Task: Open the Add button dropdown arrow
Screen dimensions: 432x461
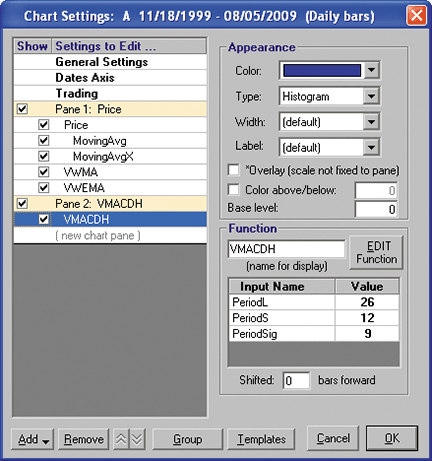Action: pos(46,441)
